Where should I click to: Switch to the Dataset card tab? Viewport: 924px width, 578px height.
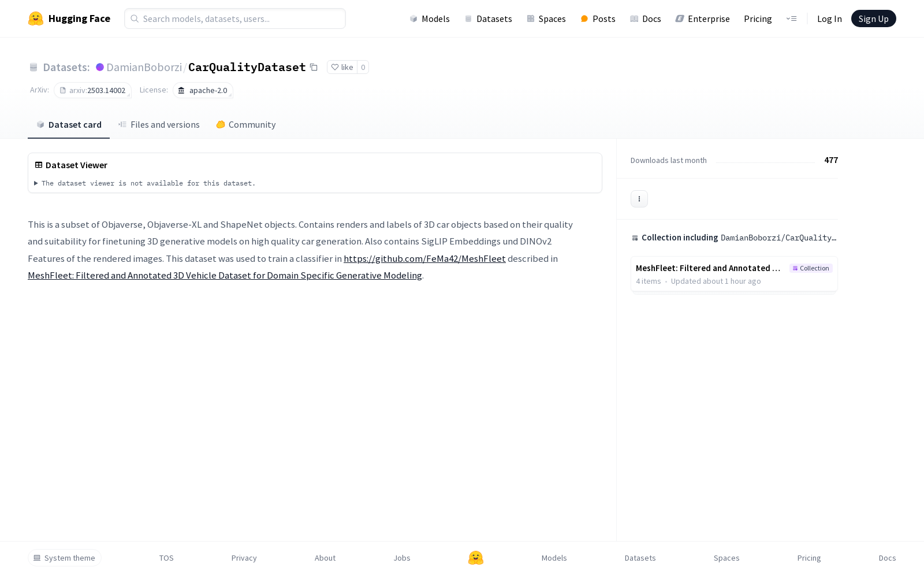coord(69,125)
